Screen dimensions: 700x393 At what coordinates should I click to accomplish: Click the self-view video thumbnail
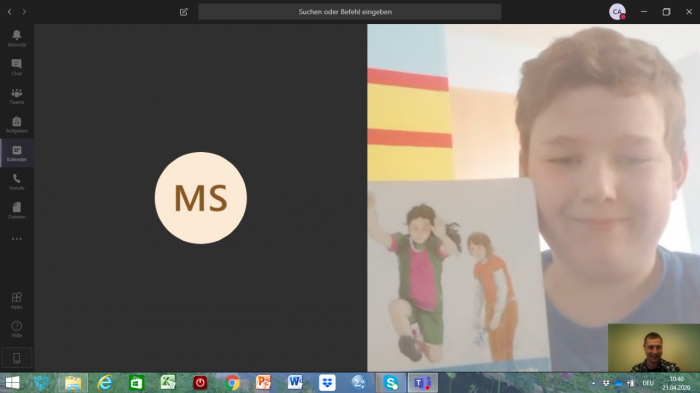654,348
